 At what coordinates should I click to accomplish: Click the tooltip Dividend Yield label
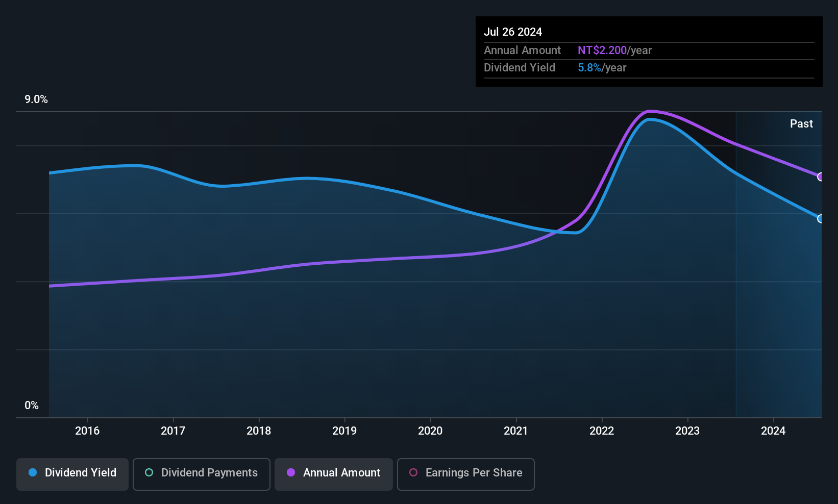520,68
